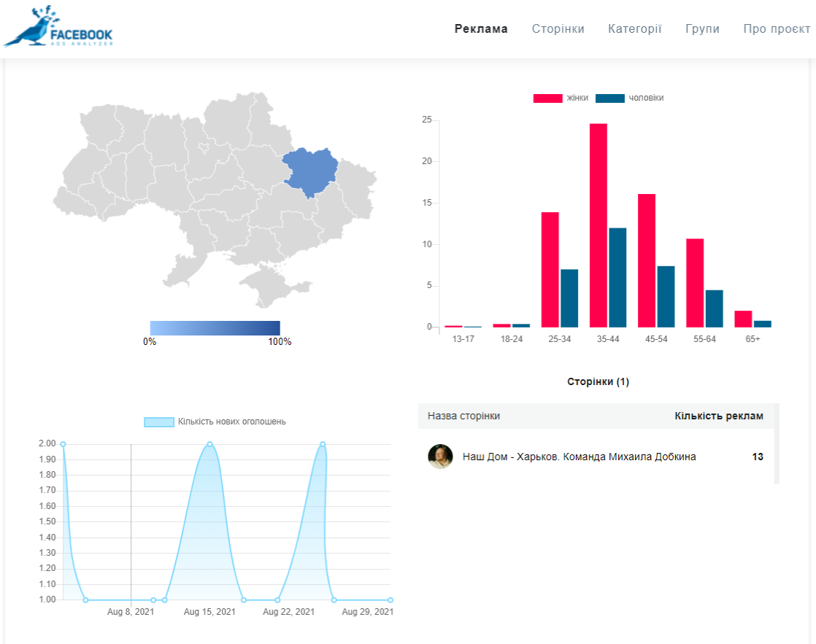Click the Назва сторінки column header
This screenshot has height=644, width=816.
[x=463, y=416]
